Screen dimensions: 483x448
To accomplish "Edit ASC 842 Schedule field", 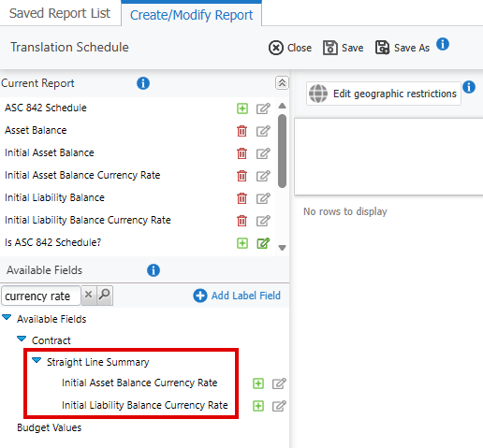I will (x=263, y=108).
